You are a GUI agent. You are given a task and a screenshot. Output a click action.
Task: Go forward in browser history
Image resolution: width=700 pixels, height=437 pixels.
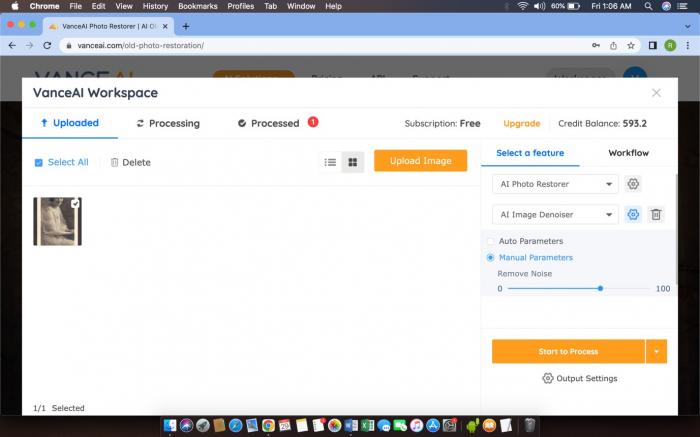click(x=29, y=46)
